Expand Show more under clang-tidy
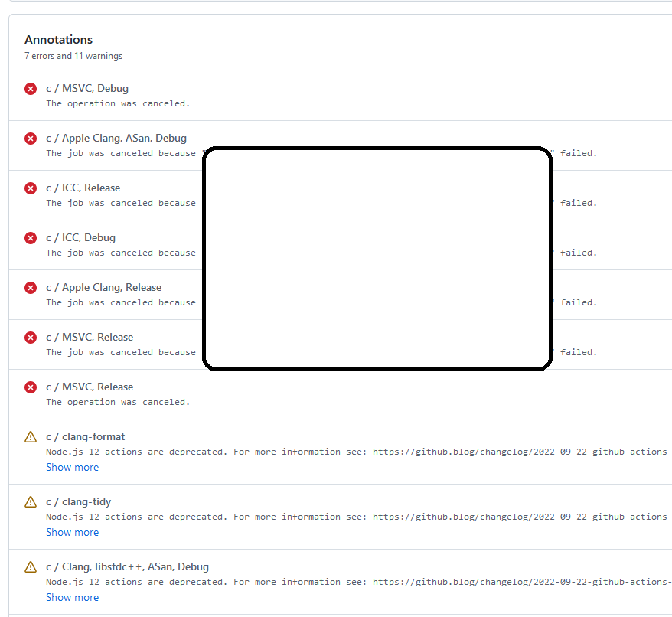Viewport: 672px width, 617px height. [73, 533]
